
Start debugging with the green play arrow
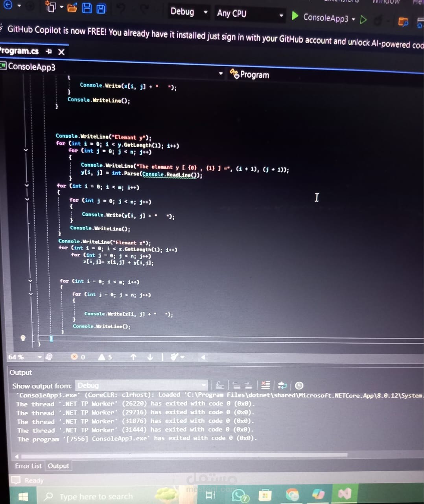[x=295, y=16]
